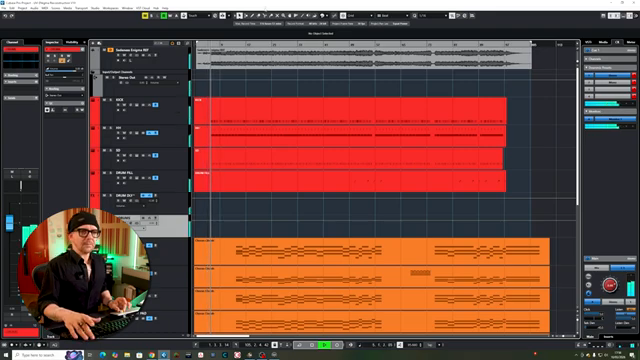640x360 pixels.
Task: Mute the KICK track
Action: point(104,100)
